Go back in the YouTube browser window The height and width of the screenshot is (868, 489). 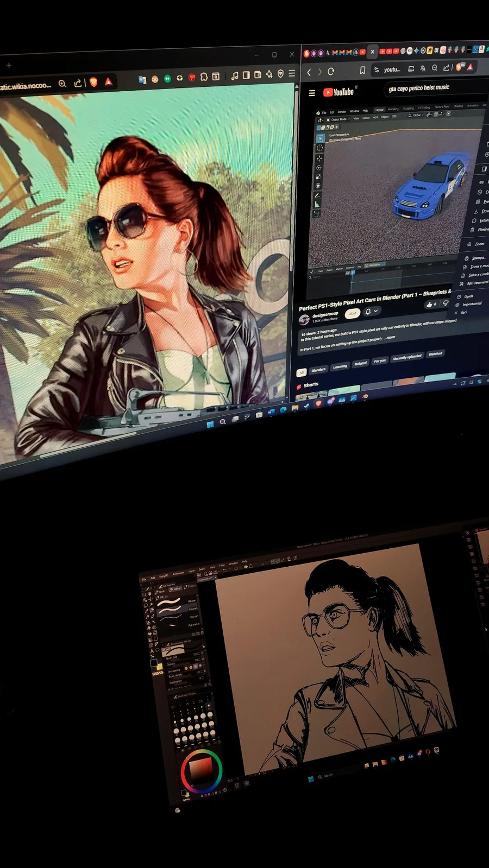[x=309, y=72]
